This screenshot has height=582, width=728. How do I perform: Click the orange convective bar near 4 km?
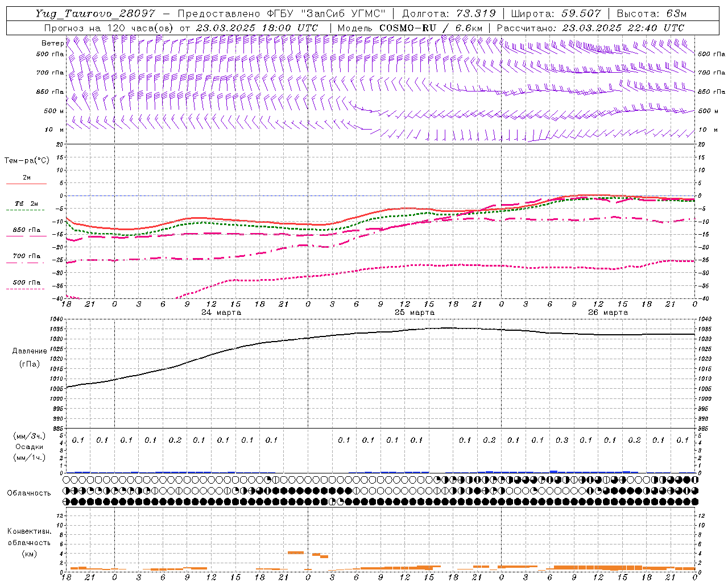click(x=295, y=552)
